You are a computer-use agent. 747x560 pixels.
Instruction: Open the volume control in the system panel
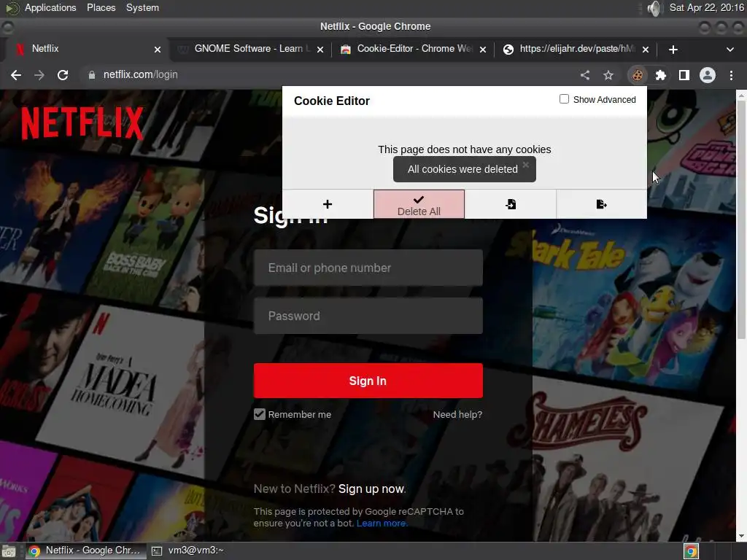(x=655, y=8)
